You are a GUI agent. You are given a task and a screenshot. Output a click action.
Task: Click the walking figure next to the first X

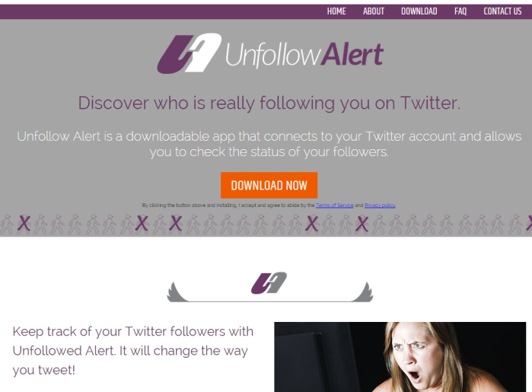click(x=40, y=225)
